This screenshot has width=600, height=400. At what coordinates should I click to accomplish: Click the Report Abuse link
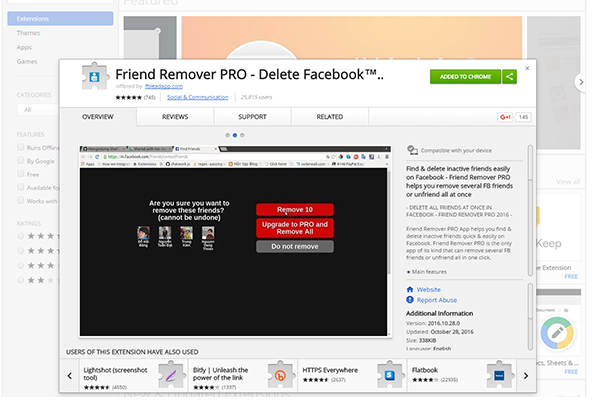coord(437,300)
